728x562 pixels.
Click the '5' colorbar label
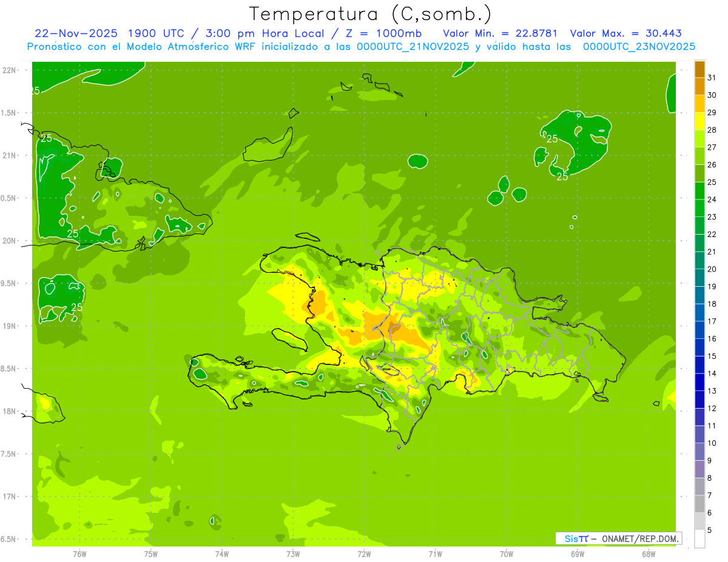[x=710, y=530]
